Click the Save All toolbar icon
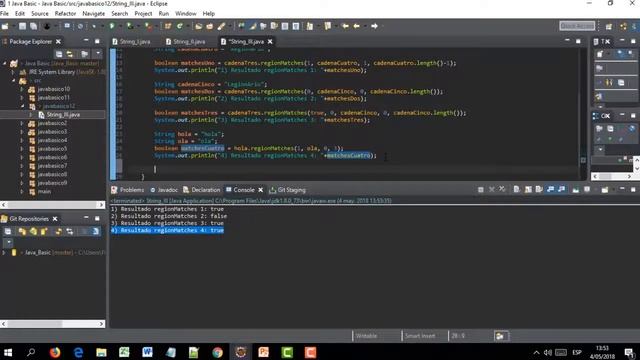The width and height of the screenshot is (640, 360). 33,26
